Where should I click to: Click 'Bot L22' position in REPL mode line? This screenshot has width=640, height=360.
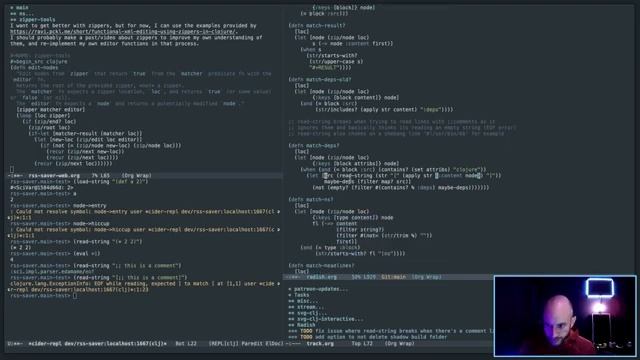tap(186, 344)
